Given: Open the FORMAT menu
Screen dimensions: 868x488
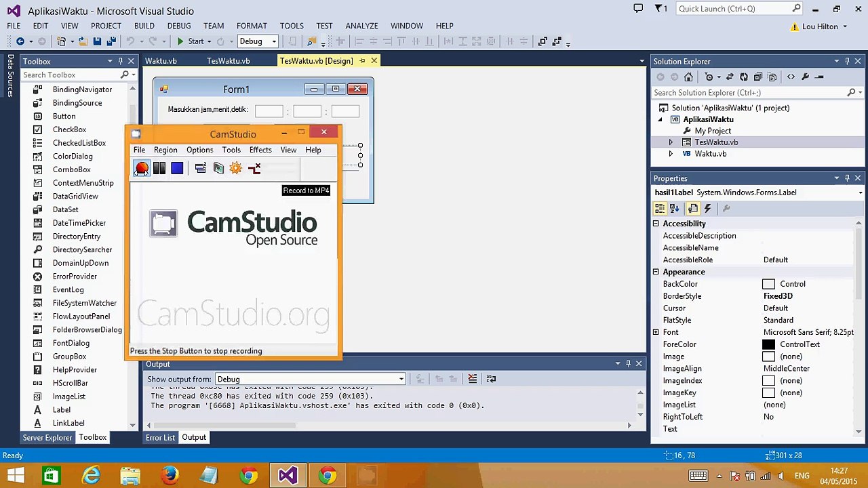Looking at the screenshot, I should (x=252, y=26).
